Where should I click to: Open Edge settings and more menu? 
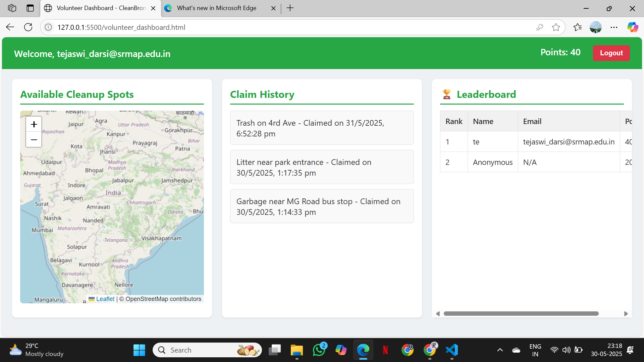[x=614, y=27]
